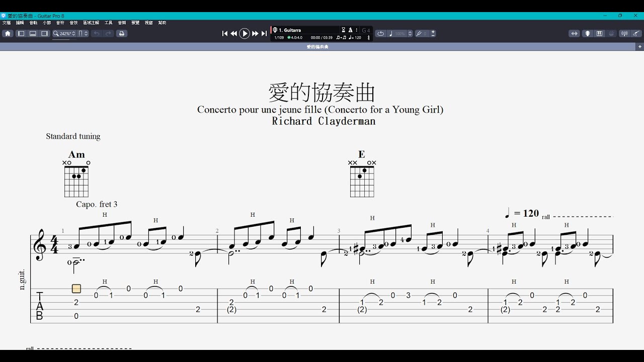Open the 文檔 (File) menu
The width and height of the screenshot is (644, 362).
tap(7, 23)
